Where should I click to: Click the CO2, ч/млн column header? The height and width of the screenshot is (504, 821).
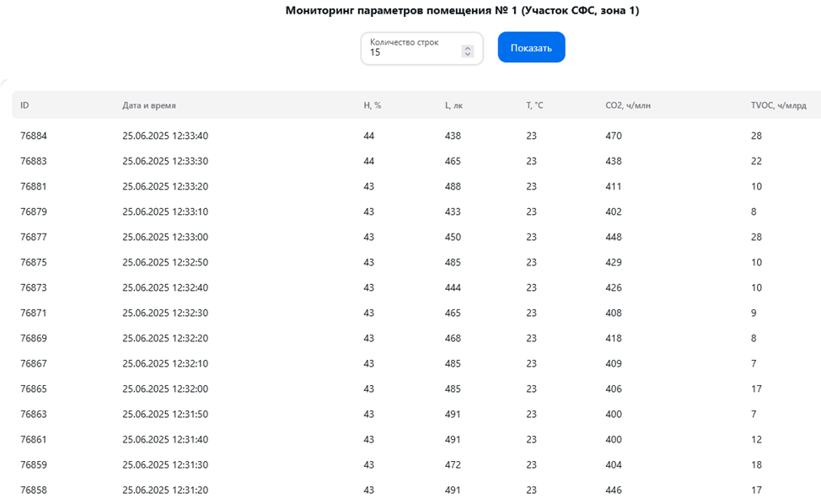[628, 105]
